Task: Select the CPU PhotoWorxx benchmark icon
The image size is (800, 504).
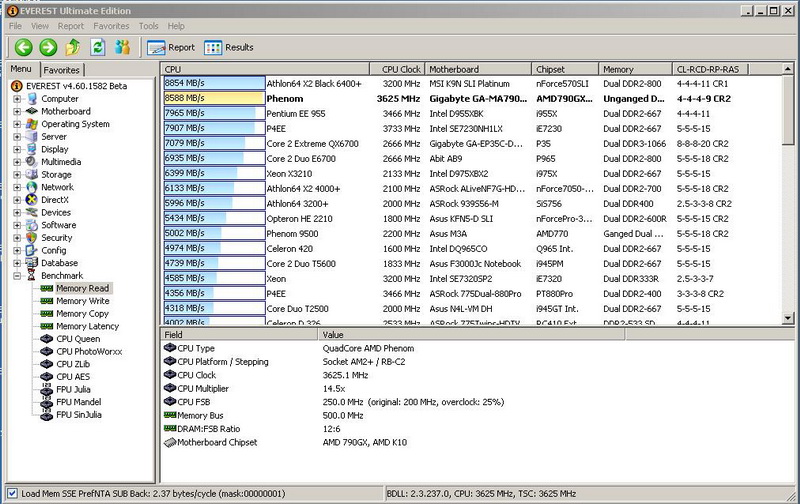Action: (46, 351)
